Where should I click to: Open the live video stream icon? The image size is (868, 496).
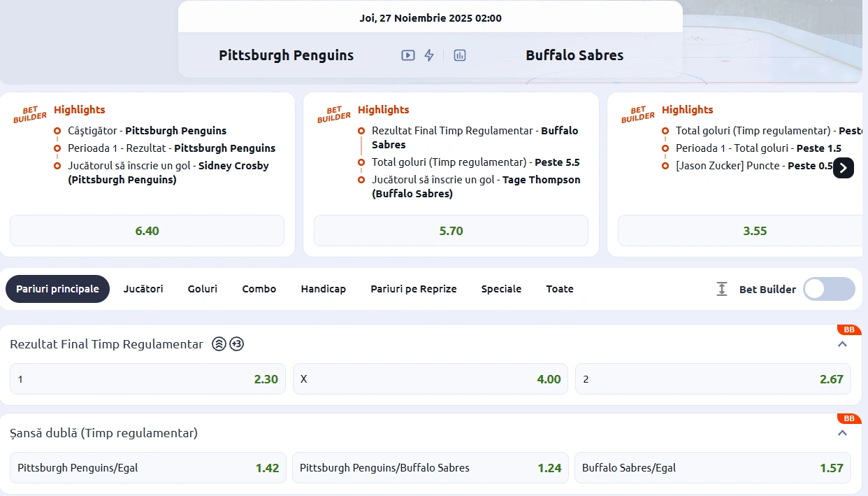point(408,55)
